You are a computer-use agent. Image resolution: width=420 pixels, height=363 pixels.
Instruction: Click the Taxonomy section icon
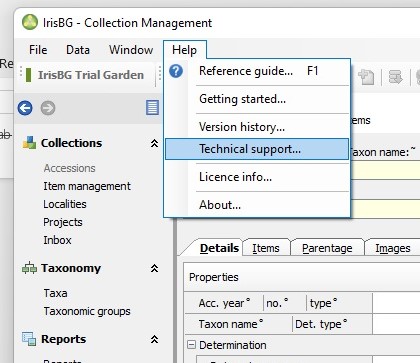[x=29, y=268]
